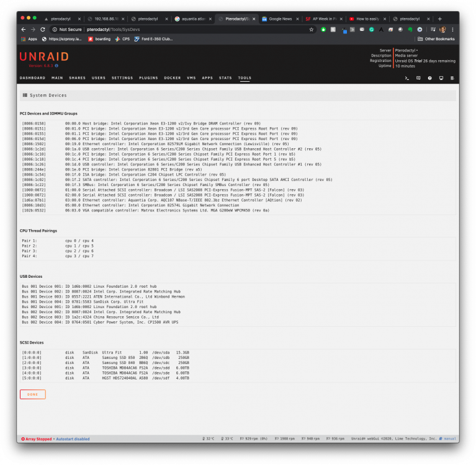This screenshot has width=476, height=465.
Task: Open the MAIN menu
Action: [57, 78]
